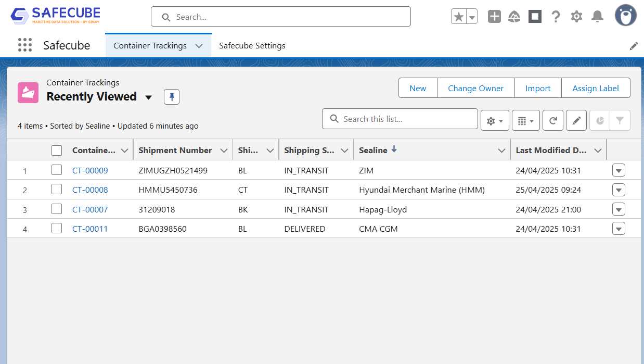
Task: Focus the Search this list field
Action: pos(400,119)
